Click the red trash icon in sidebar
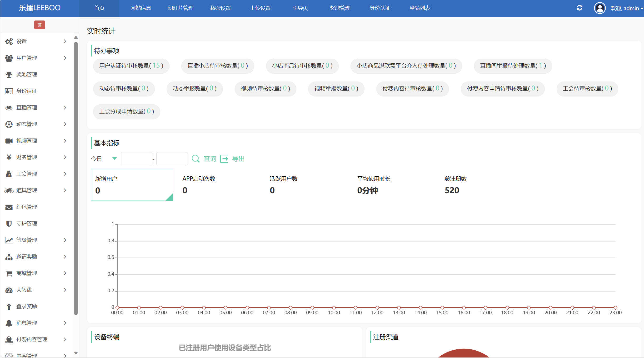 39,25
